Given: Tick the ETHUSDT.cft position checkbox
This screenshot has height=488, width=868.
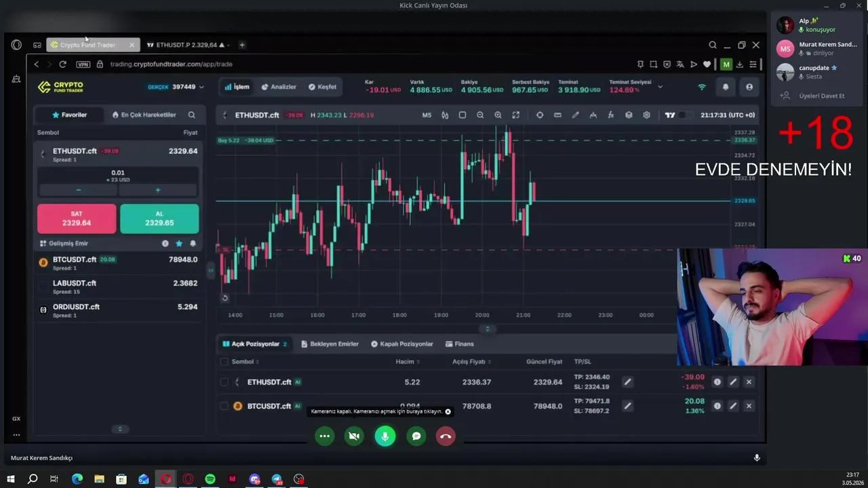Looking at the screenshot, I should tap(224, 382).
